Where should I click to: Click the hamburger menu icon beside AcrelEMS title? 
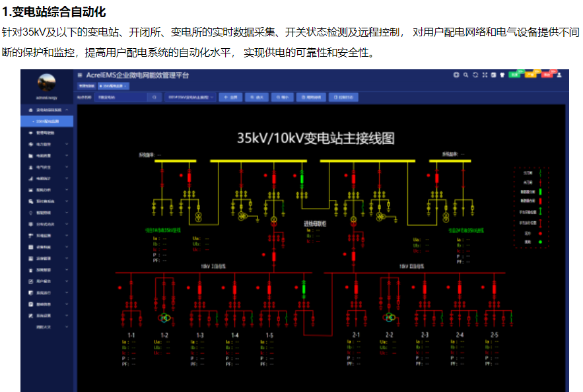coord(79,75)
